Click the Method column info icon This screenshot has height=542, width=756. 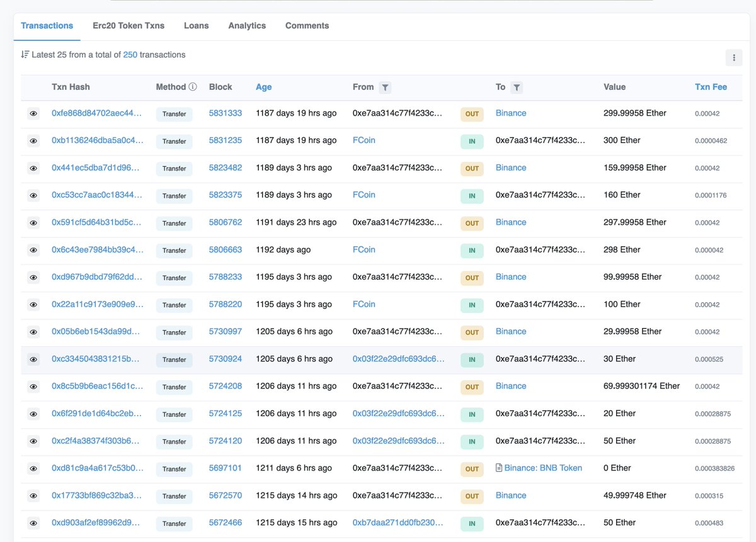coord(193,87)
